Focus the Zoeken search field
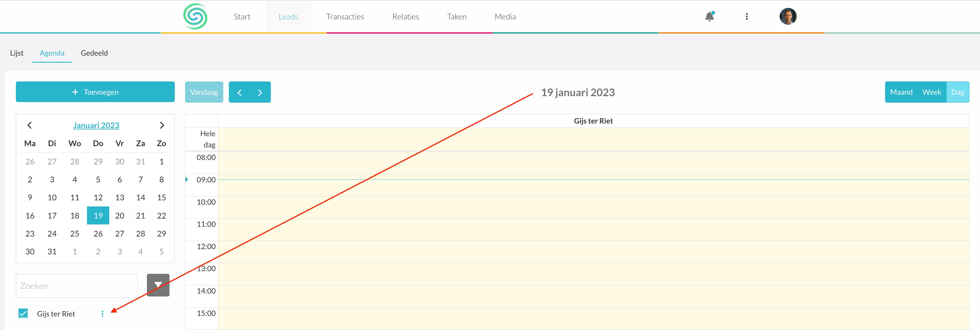This screenshot has width=980, height=330. coord(77,286)
